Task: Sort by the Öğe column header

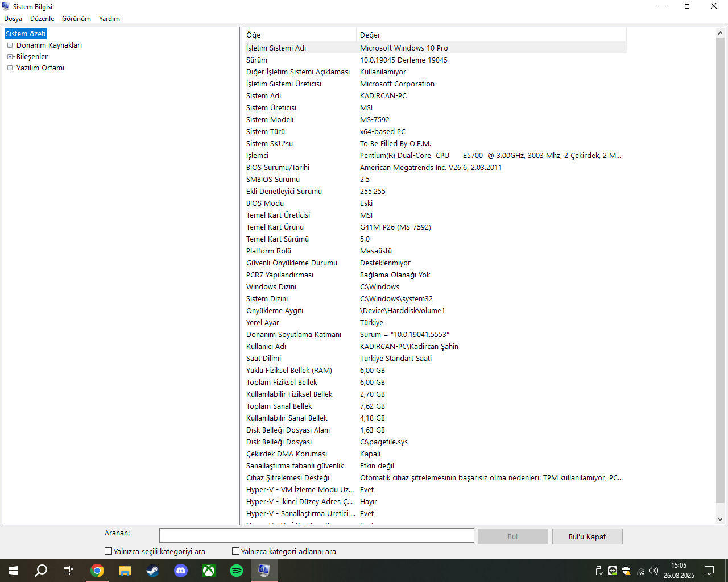Action: coord(299,35)
